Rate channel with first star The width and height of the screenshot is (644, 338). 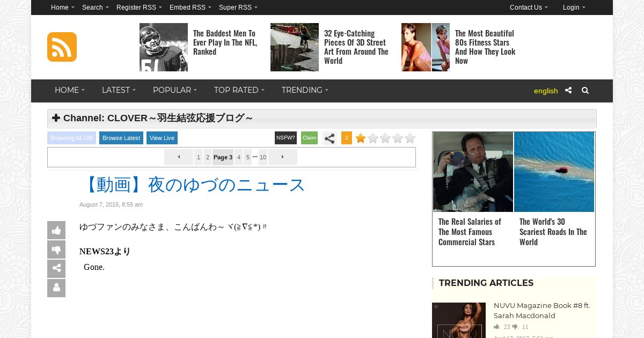361,138
